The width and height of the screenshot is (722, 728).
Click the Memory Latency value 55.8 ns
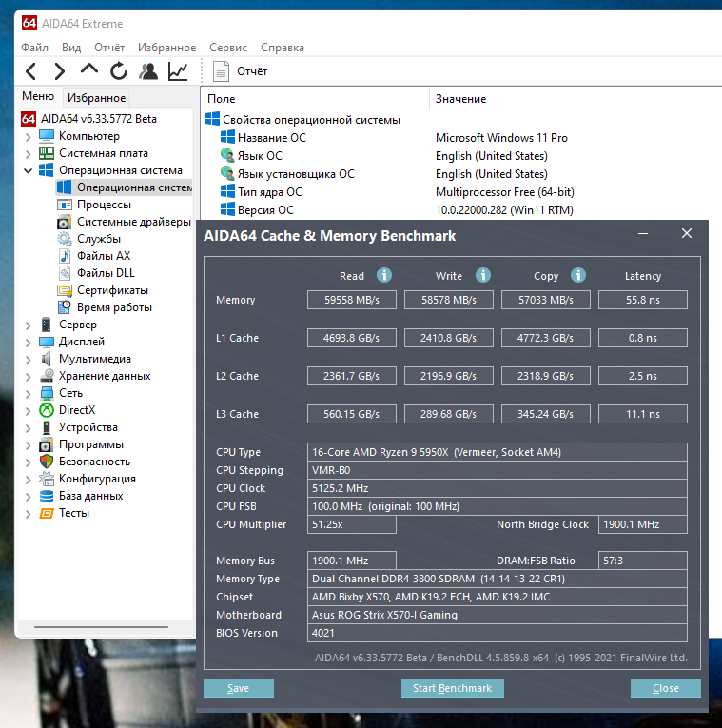643,300
